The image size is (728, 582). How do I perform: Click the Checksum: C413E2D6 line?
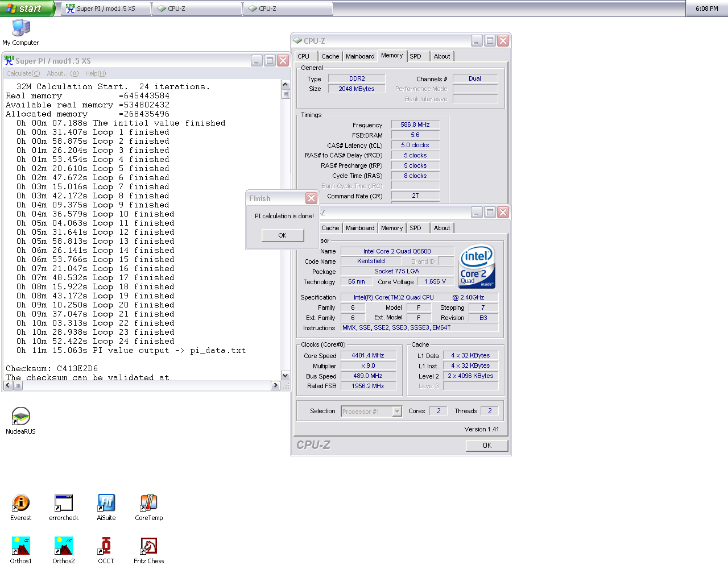(52, 368)
